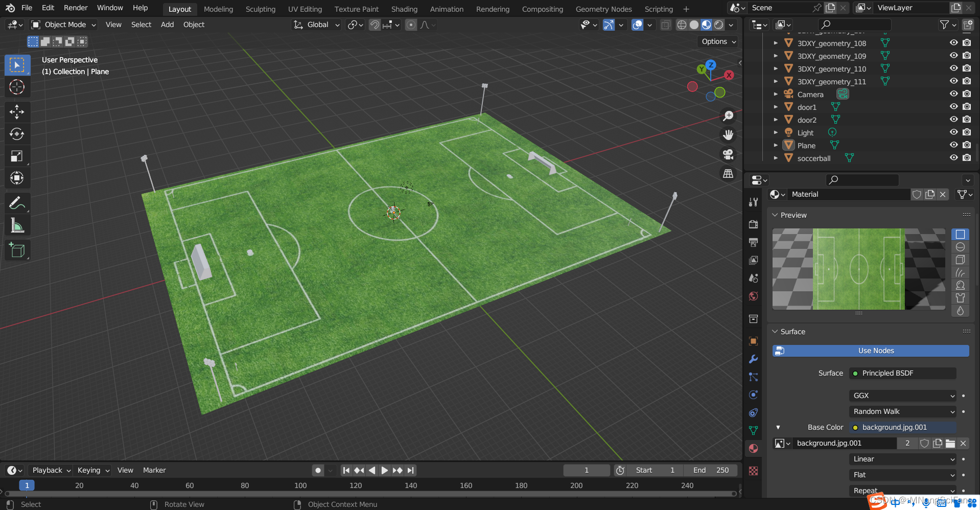
Task: Open the GGX distribution dropdown
Action: [903, 396]
